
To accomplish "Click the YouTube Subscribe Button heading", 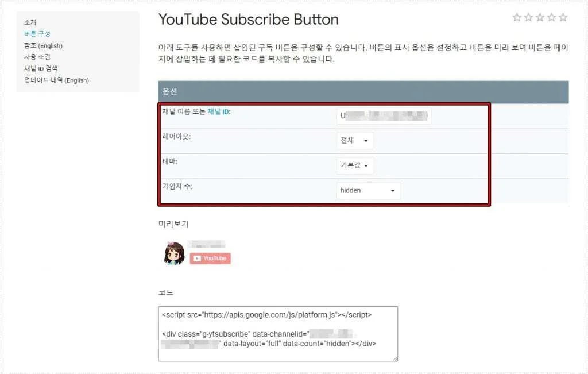I will tap(249, 20).
